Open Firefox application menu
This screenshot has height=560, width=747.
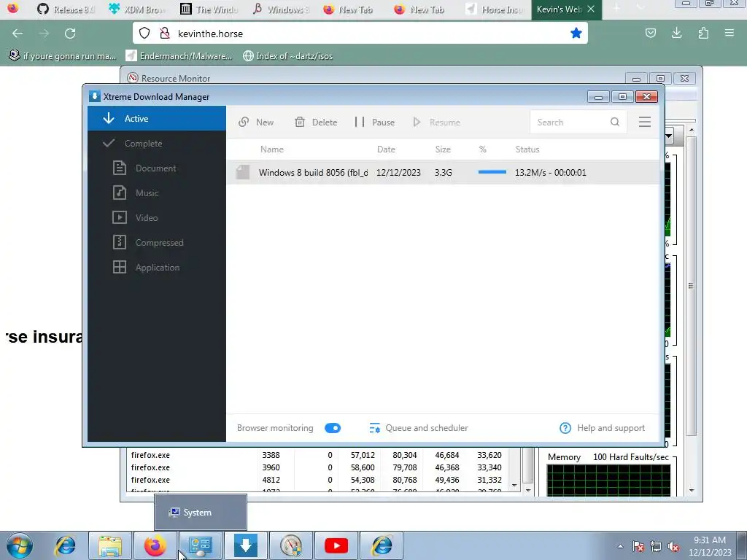click(x=729, y=33)
